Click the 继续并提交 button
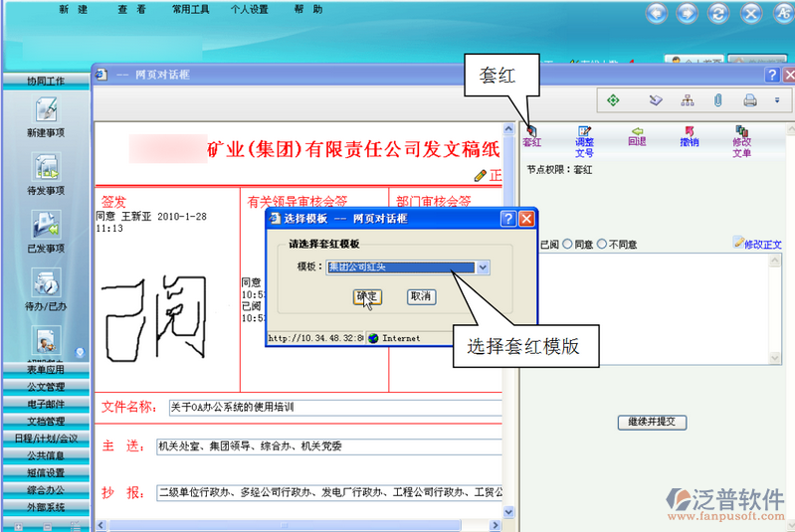 coord(652,422)
